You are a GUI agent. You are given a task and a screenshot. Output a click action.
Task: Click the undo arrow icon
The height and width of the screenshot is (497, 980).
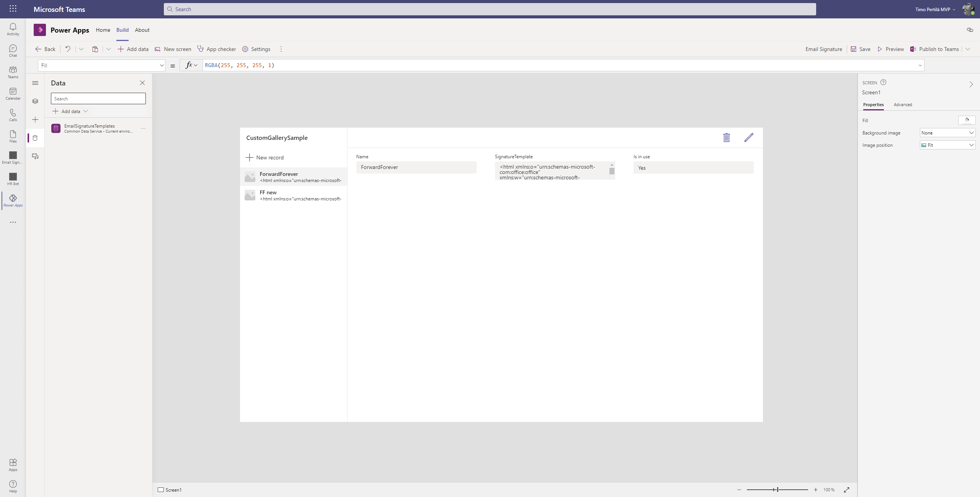68,49
